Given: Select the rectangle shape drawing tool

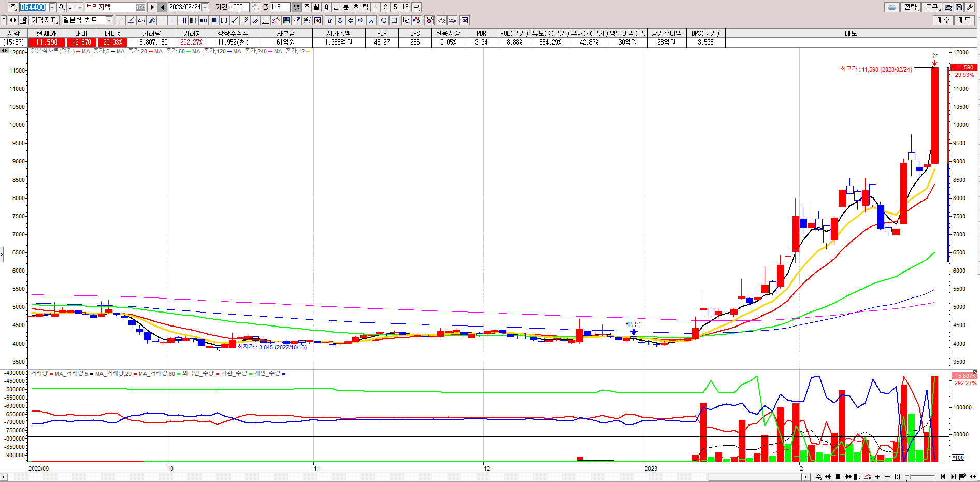Looking at the screenshot, I should click(x=394, y=20).
